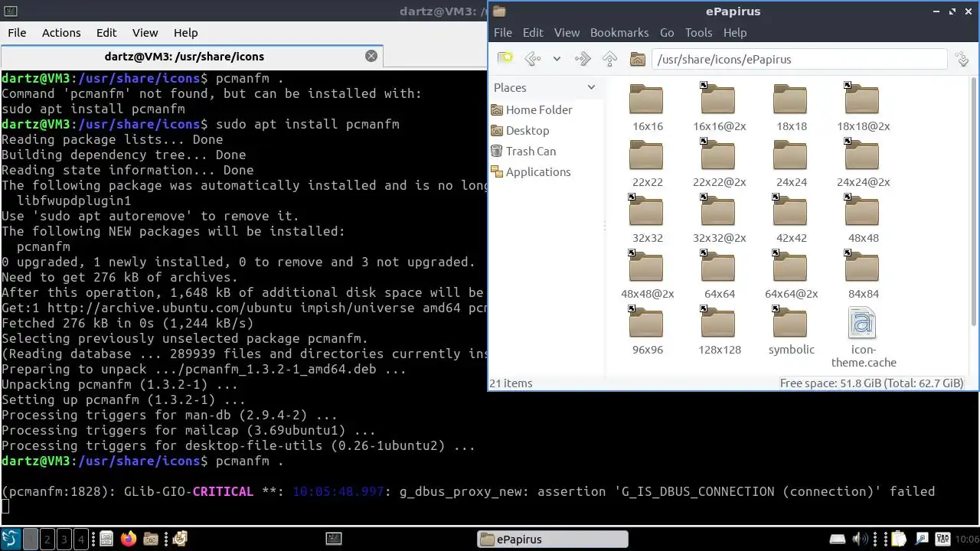
Task: Expand the Places side pane dropdown
Action: pos(591,87)
